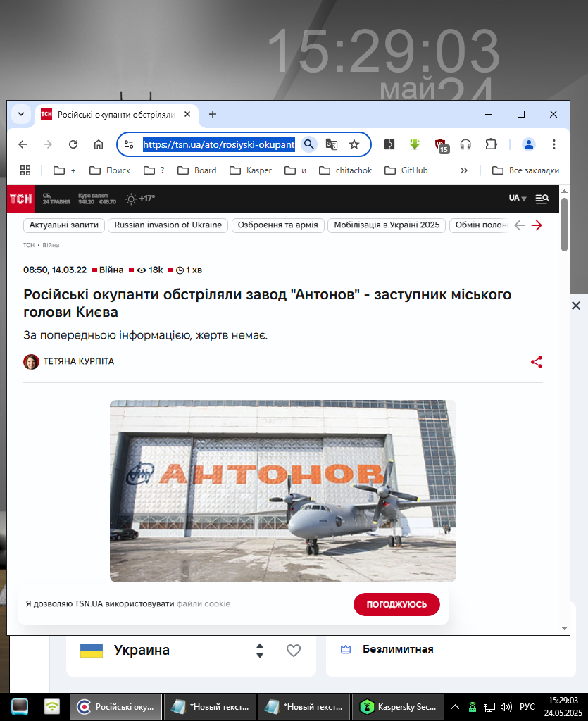588x721 pixels.
Task: Click the browser forward arrow
Action: (48, 144)
